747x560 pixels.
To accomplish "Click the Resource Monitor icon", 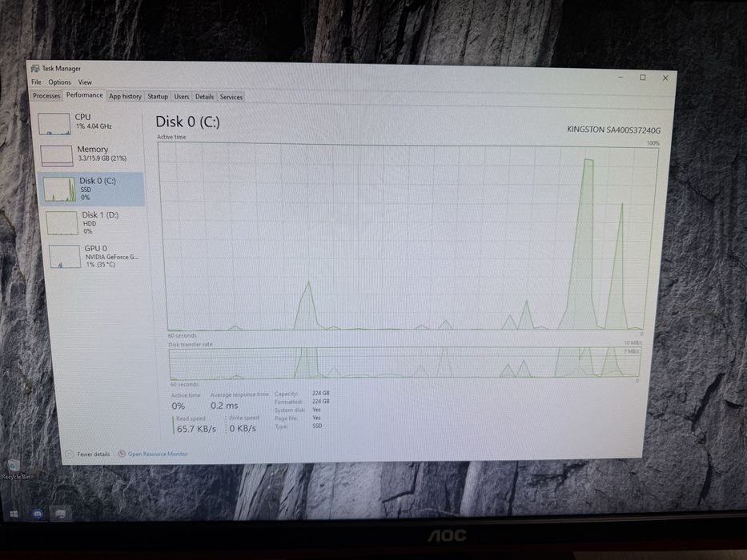I will click(x=122, y=454).
